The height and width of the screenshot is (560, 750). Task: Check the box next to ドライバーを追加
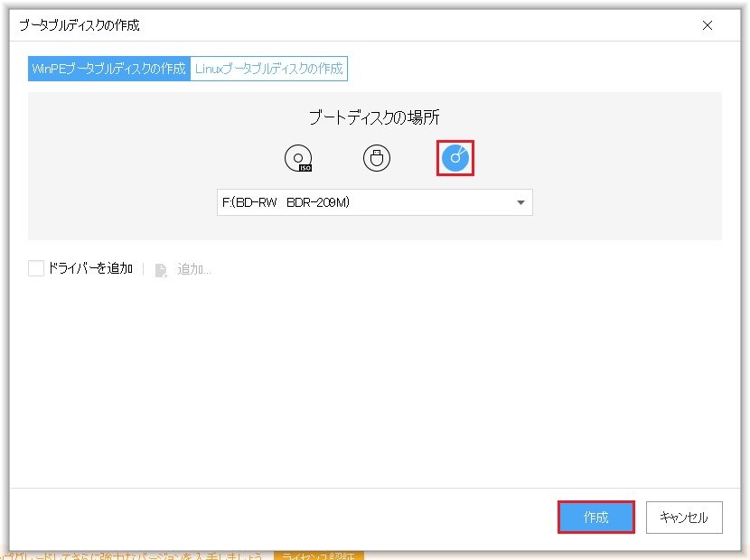(34, 267)
